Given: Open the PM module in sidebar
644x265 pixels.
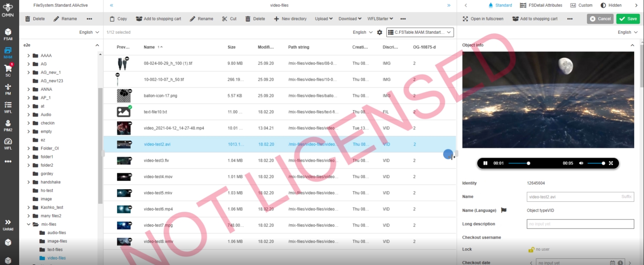Looking at the screenshot, I should (x=8, y=89).
